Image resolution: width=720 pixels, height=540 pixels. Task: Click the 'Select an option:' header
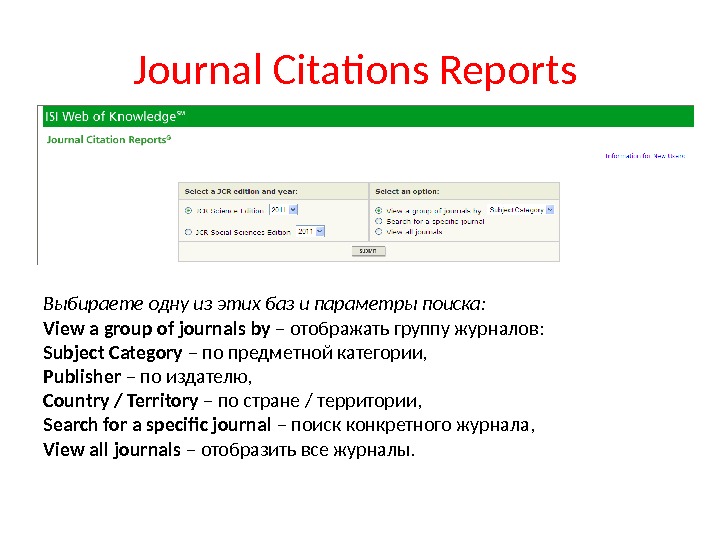point(407,191)
